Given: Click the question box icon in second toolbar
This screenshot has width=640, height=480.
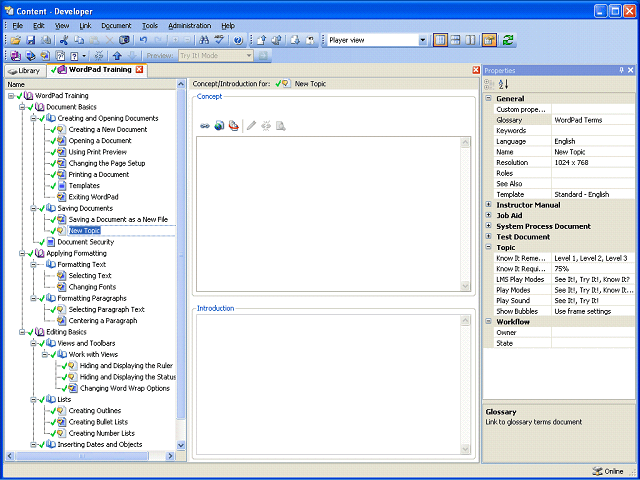Looking at the screenshot, I should tap(74, 56).
